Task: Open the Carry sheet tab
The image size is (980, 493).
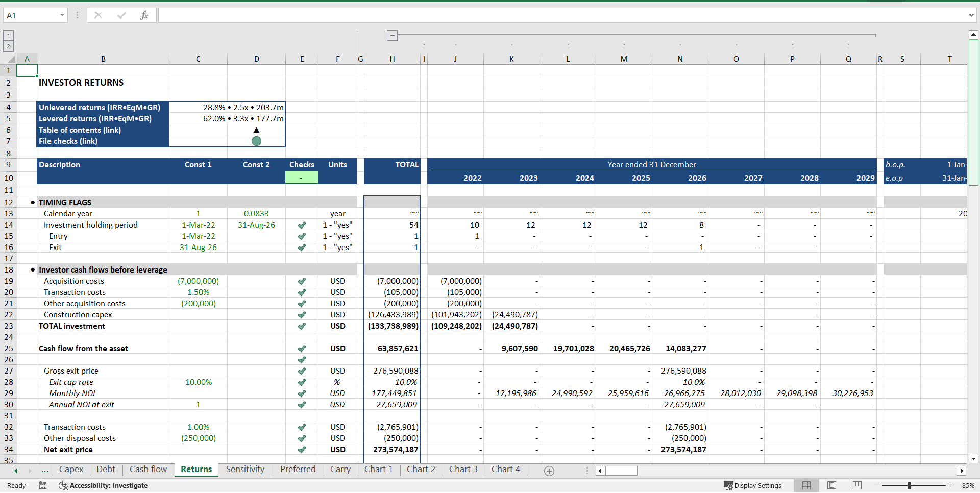Action: (340, 470)
